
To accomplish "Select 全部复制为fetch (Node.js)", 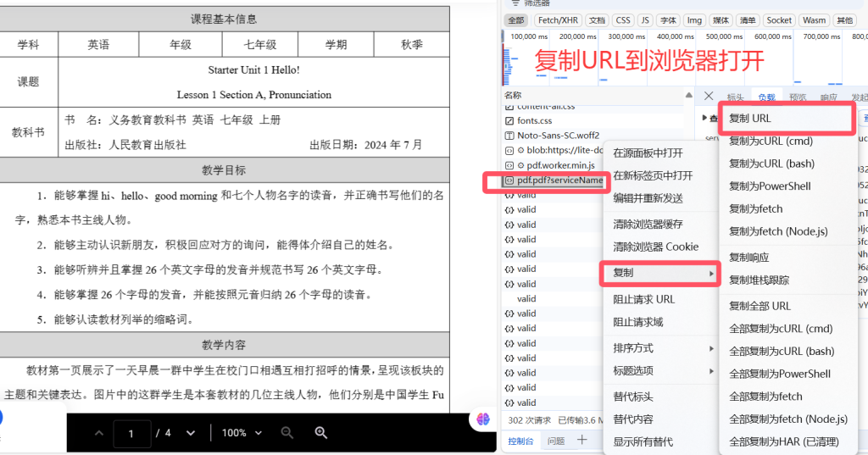I will pyautogui.click(x=788, y=419).
